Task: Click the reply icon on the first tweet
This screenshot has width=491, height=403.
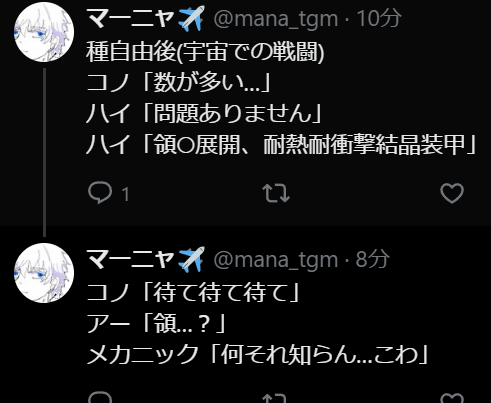Action: [100, 192]
